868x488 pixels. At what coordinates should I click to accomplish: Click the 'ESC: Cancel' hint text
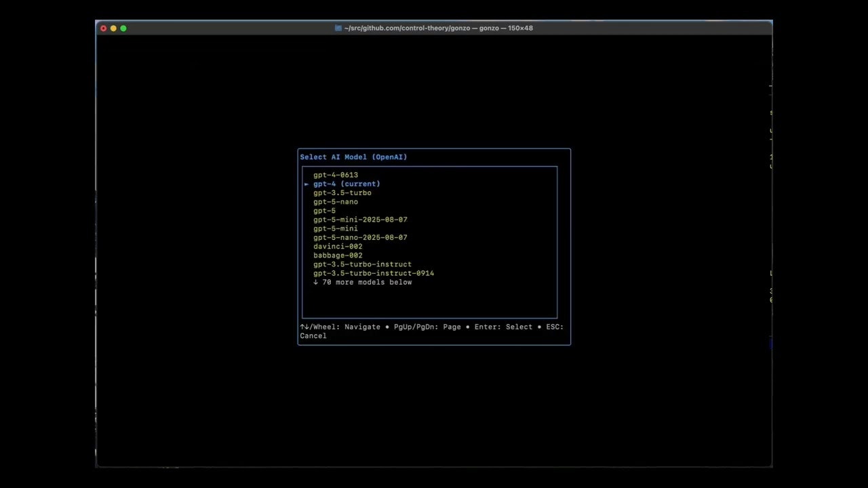click(432, 331)
